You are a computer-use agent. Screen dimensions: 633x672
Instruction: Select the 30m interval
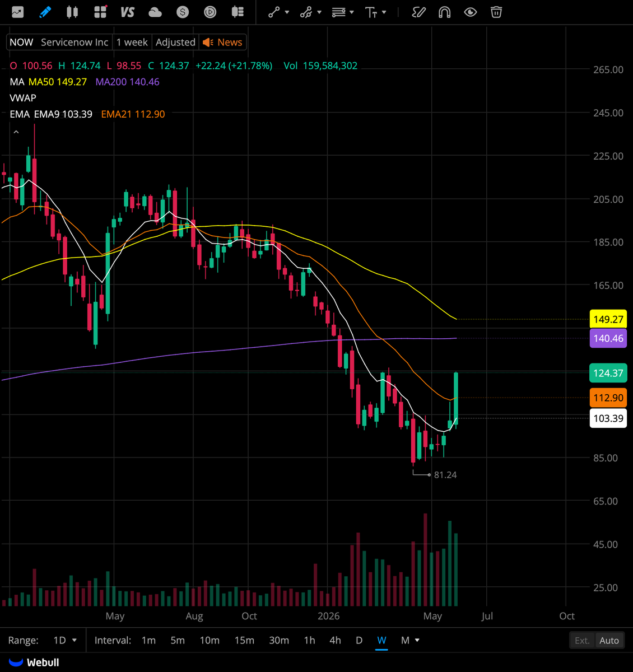279,640
